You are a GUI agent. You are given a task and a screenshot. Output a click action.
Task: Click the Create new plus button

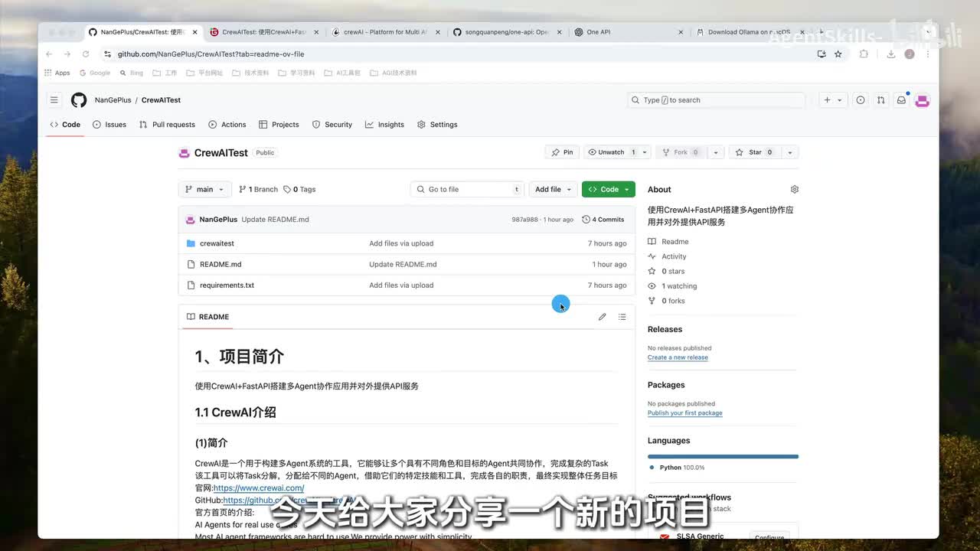pos(832,100)
